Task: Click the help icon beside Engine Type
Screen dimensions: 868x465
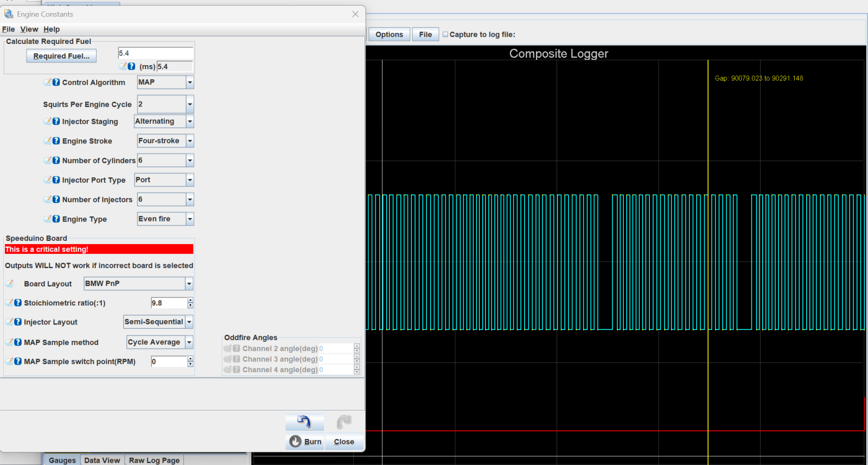Action: click(x=56, y=219)
